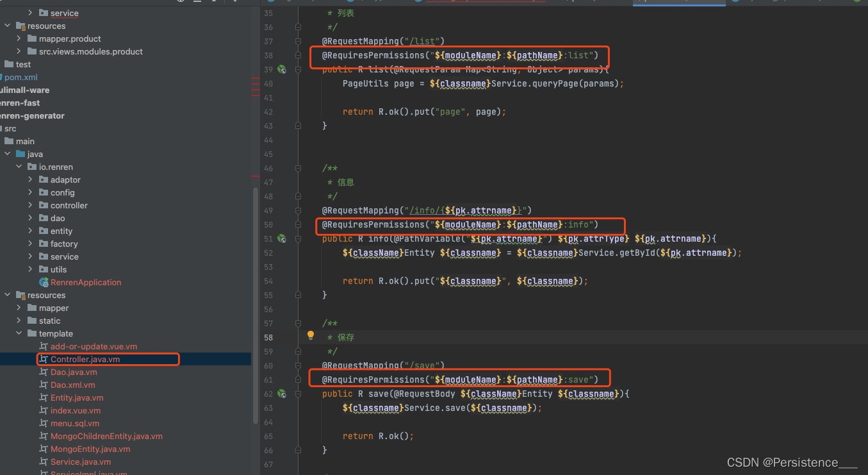Click the RenrenApplication class icon
This screenshot has height=475, width=868.
(x=44, y=282)
